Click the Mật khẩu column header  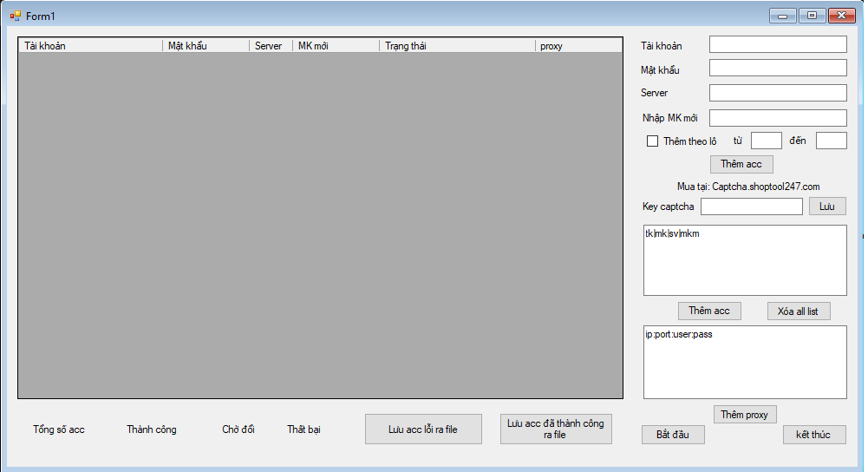[x=206, y=45]
